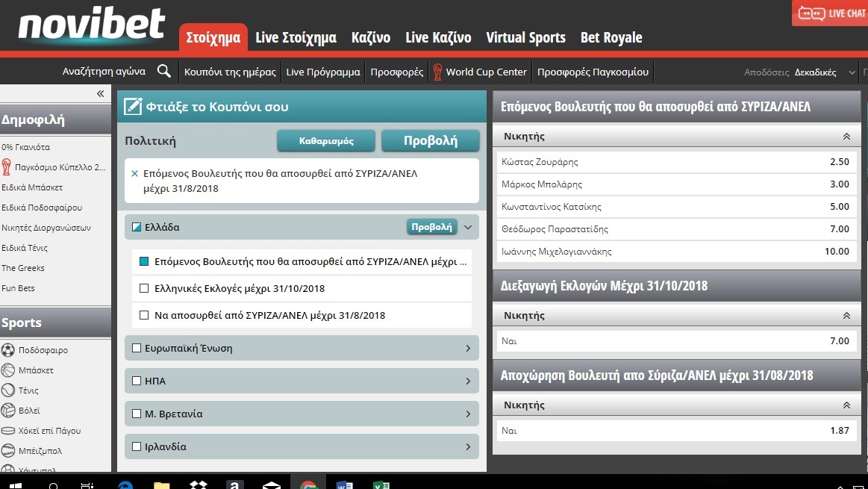
Task: Tick the ΗΠΑ checkbox
Action: [x=137, y=381]
